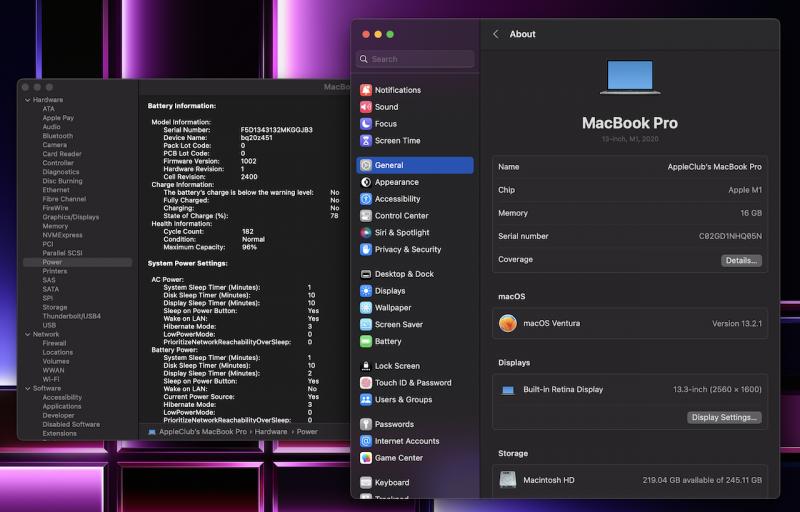Click the 219.04 GB available storage text
800x512 pixels.
[702, 480]
